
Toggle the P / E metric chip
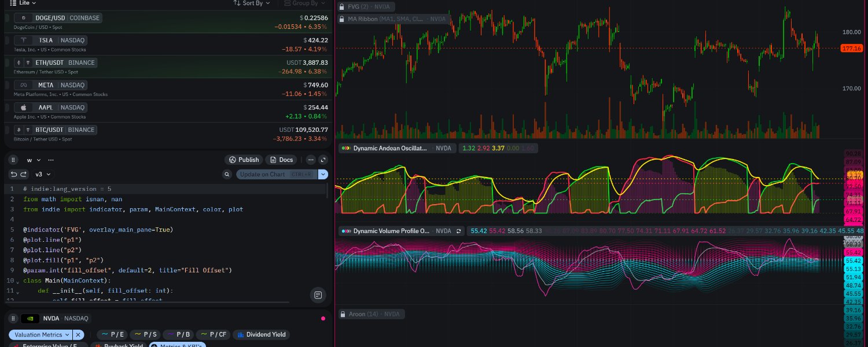pyautogui.click(x=113, y=334)
